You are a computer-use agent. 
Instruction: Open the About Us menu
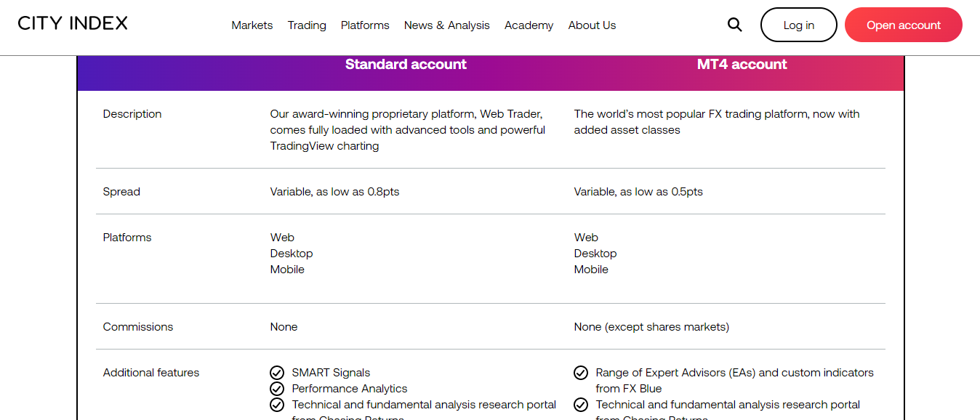pos(592,25)
